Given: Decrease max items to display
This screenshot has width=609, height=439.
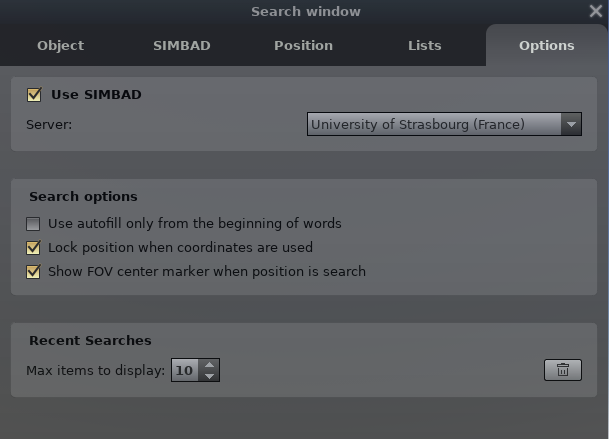Looking at the screenshot, I should (208, 376).
